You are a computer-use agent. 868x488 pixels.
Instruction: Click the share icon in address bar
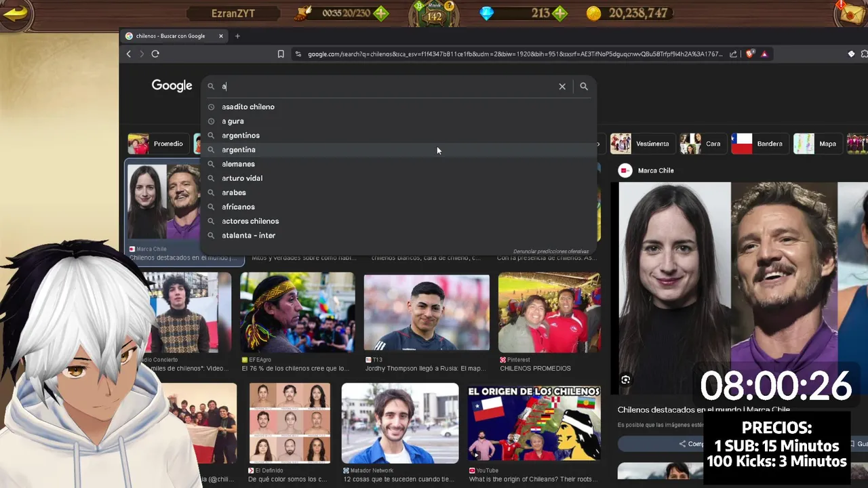click(x=733, y=54)
